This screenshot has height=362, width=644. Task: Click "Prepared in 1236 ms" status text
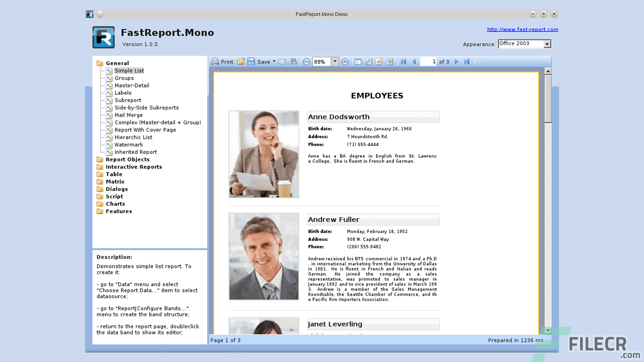tap(516, 340)
